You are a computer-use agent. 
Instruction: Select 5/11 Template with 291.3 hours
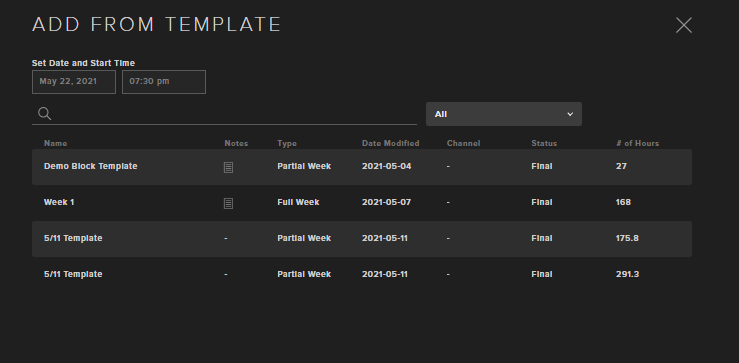pos(362,275)
